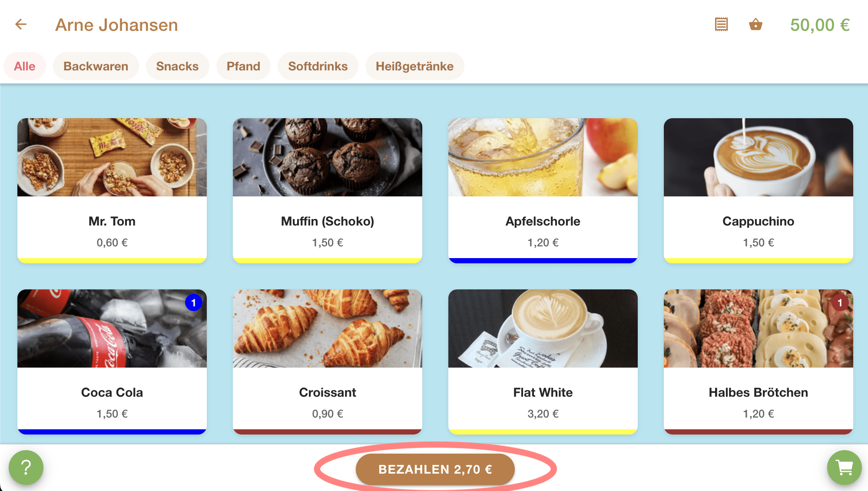The width and height of the screenshot is (868, 491).
Task: Open the receipt list icon
Action: [x=721, y=24]
